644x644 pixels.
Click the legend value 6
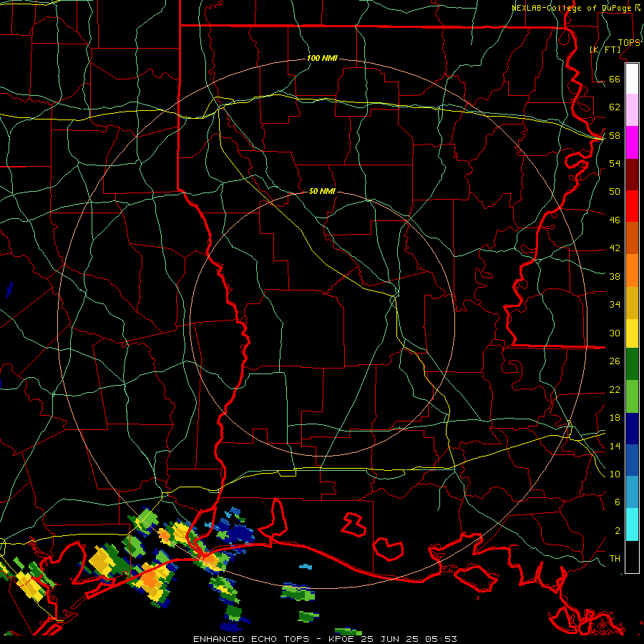pyautogui.click(x=618, y=502)
